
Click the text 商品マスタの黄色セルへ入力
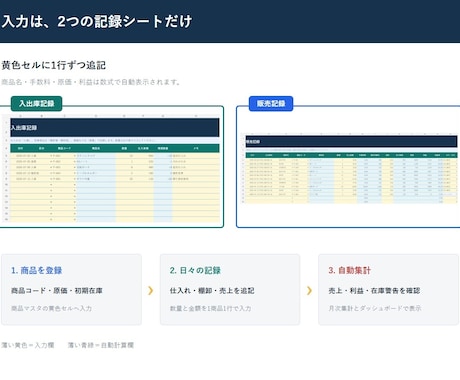pos(51,308)
